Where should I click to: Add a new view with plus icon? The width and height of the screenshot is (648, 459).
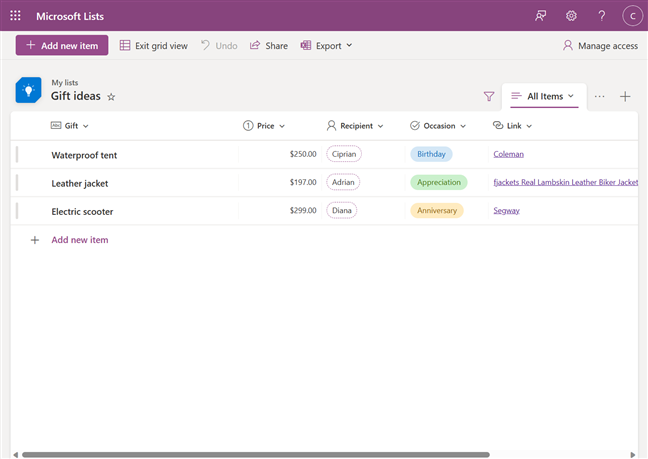[625, 97]
